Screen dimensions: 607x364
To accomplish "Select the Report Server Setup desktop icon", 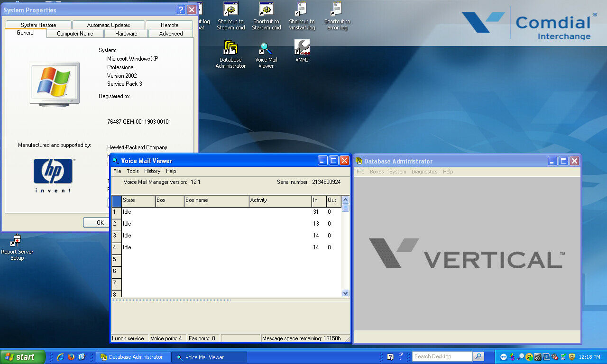I will coord(17,247).
